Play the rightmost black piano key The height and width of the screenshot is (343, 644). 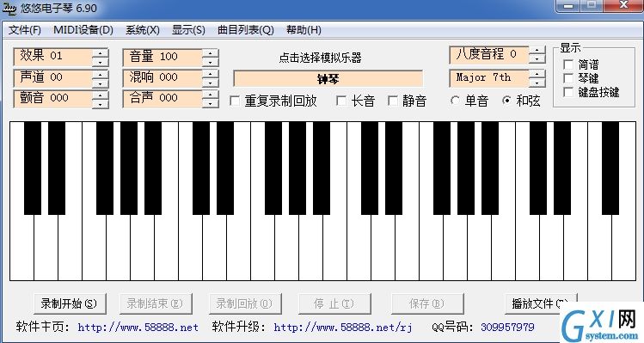click(610, 168)
